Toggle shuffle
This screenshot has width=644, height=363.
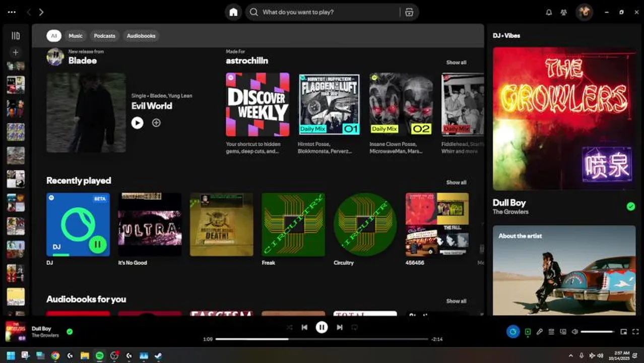[x=289, y=327]
